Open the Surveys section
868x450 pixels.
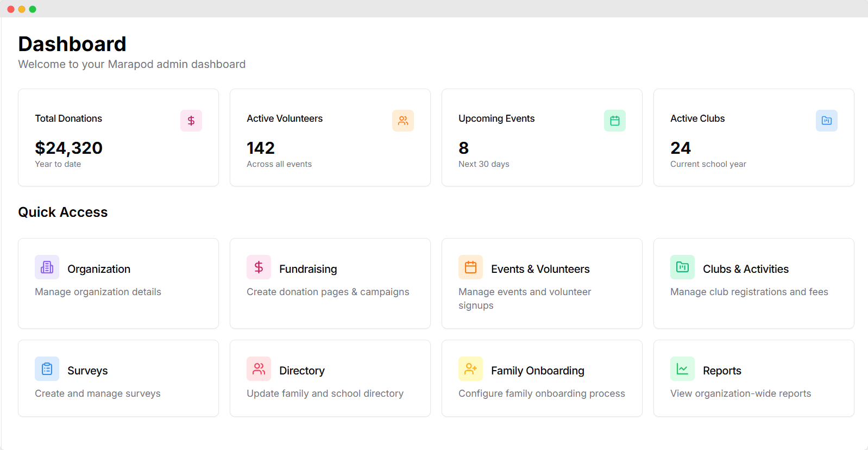(x=118, y=378)
